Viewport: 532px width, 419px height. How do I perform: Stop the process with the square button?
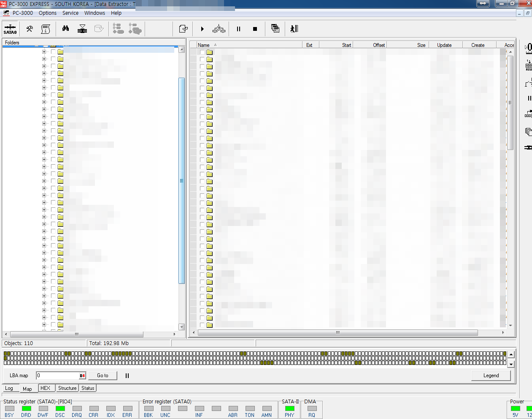[255, 29]
